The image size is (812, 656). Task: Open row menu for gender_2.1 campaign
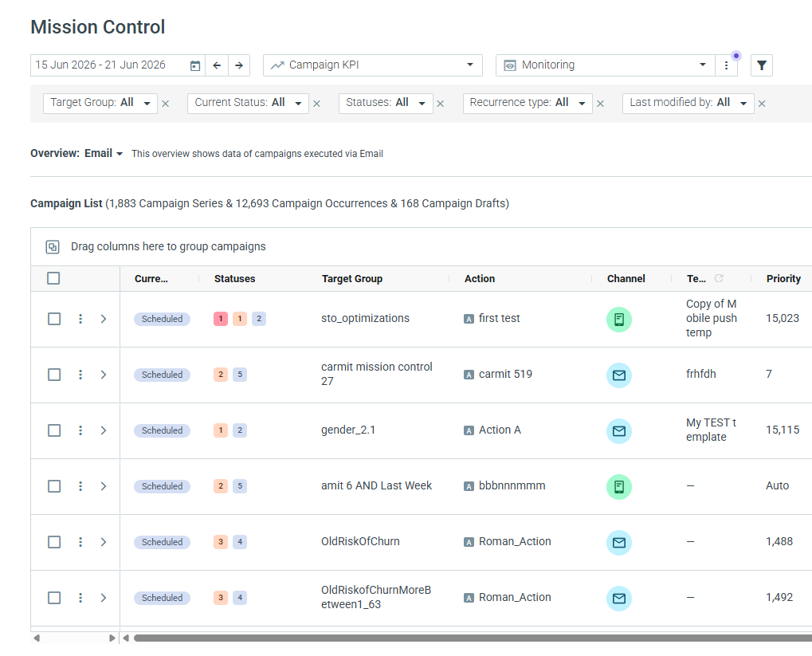pyautogui.click(x=80, y=430)
